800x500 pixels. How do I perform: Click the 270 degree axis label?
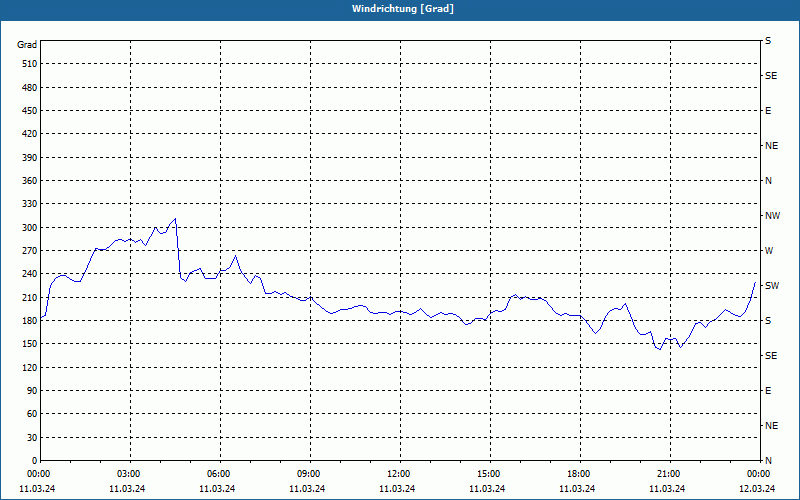tap(30, 251)
